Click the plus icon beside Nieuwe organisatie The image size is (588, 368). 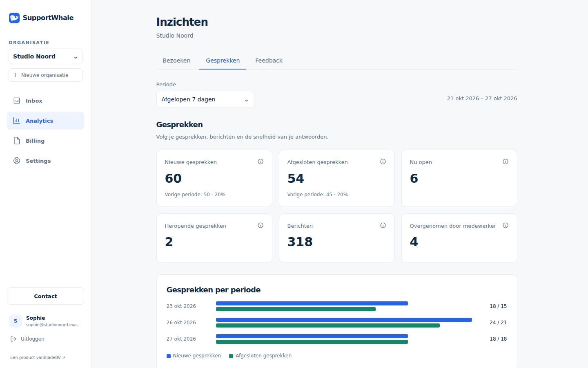pos(16,75)
